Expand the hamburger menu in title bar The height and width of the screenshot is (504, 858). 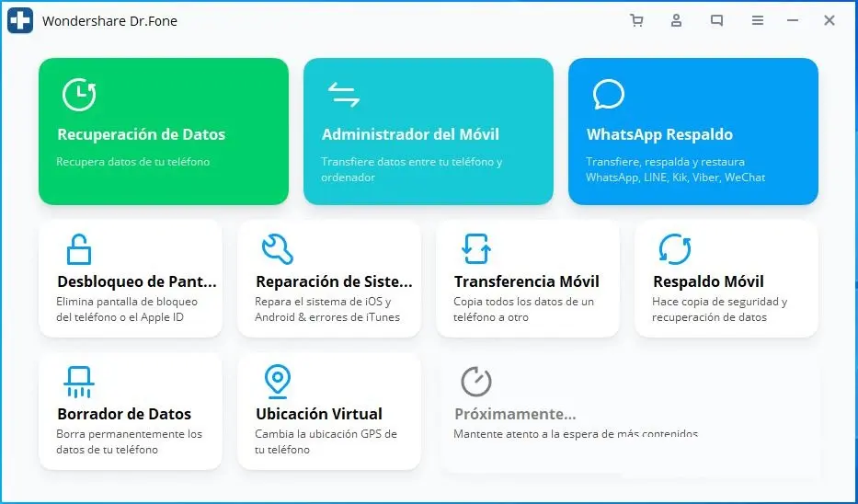757,20
